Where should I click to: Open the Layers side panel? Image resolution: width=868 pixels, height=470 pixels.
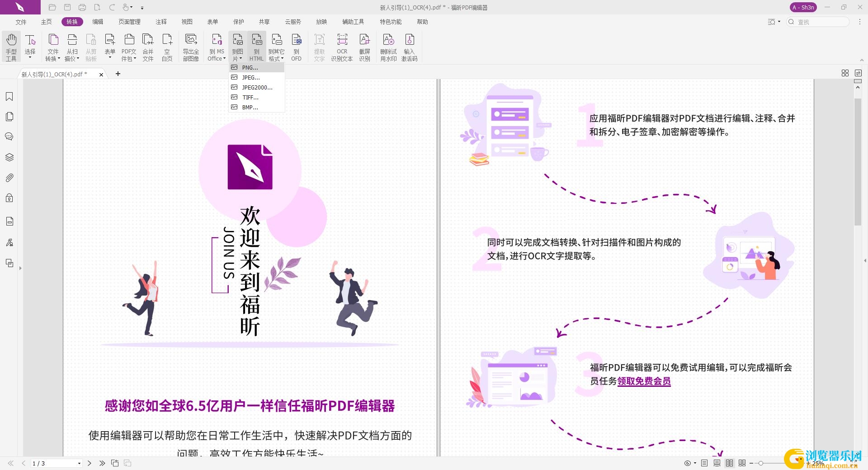click(9, 157)
